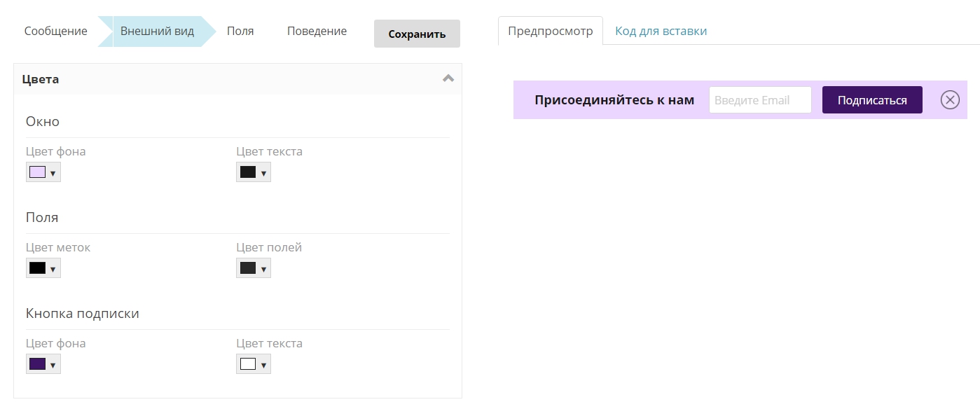This screenshot has height=409, width=980.
Task: Open the Цвет меток dropdown arrow
Action: click(x=53, y=269)
